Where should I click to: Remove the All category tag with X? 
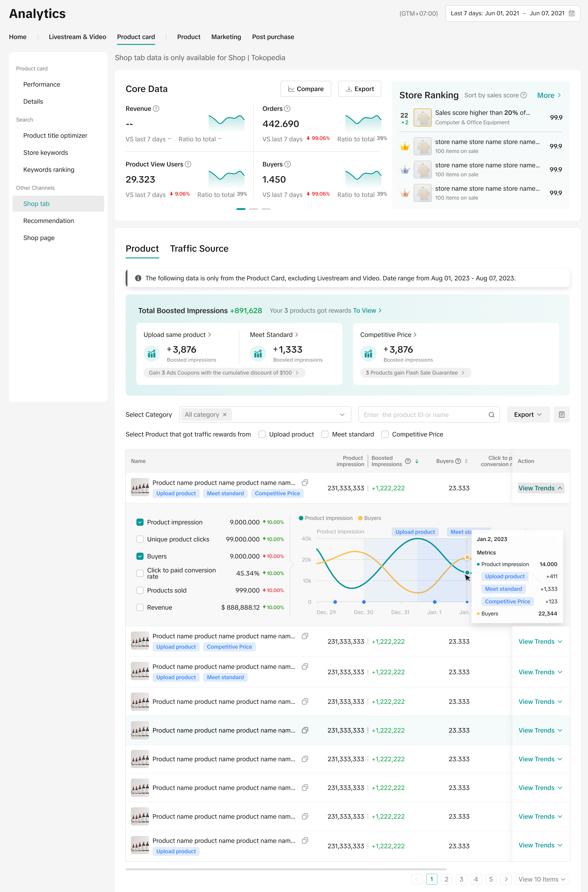[225, 415]
